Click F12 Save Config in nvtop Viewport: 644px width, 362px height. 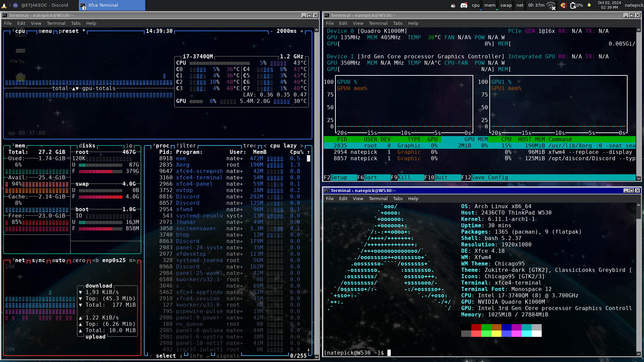(485, 178)
